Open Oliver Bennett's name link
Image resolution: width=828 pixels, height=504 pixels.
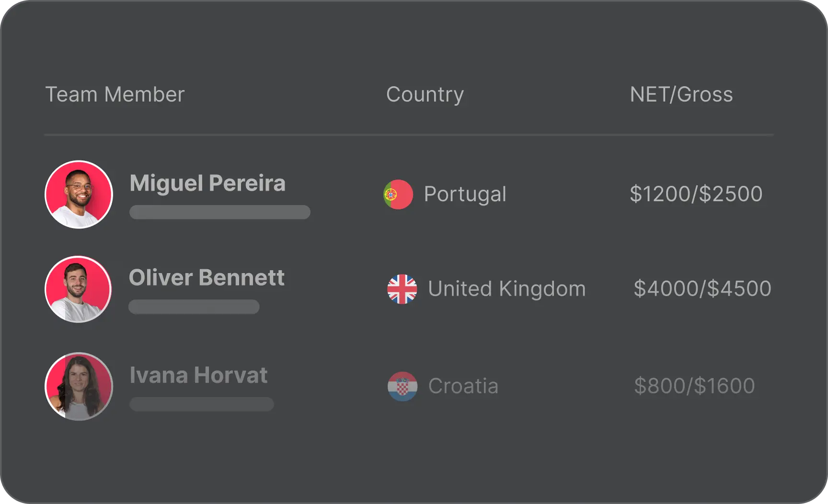[x=207, y=277]
